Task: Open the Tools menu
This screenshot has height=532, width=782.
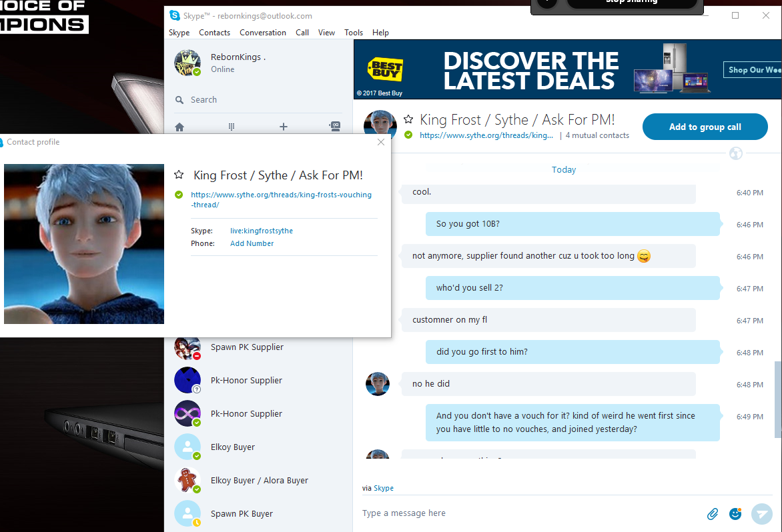Action: pyautogui.click(x=354, y=33)
